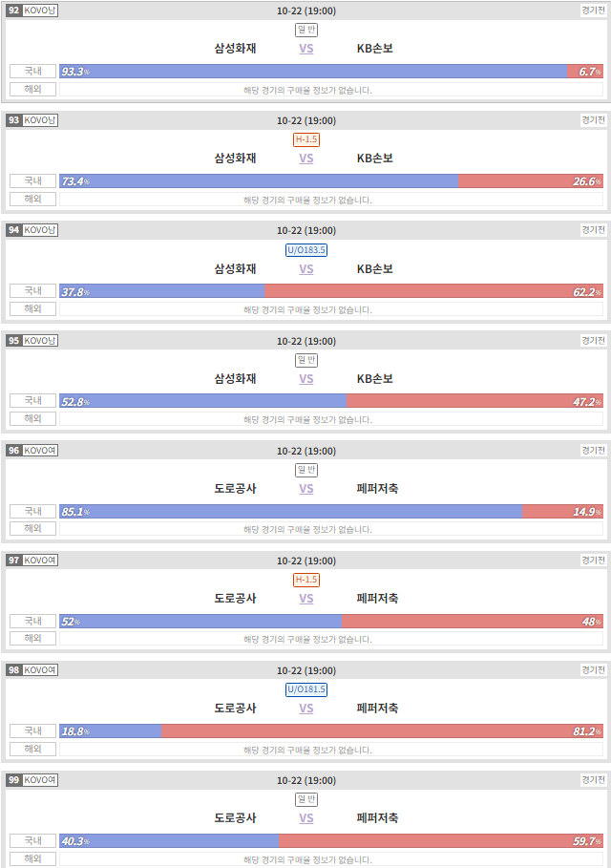This screenshot has width=611, height=868.
Task: Click the U/O183.5 badge in match 94
Action: coord(306,249)
